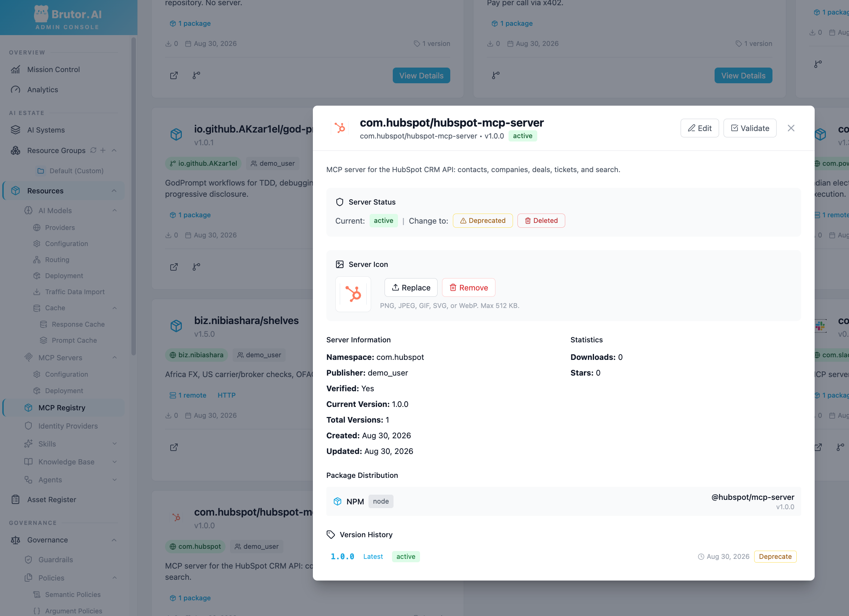Click version 1.0.0 in history
This screenshot has height=616, width=849.
(x=342, y=556)
